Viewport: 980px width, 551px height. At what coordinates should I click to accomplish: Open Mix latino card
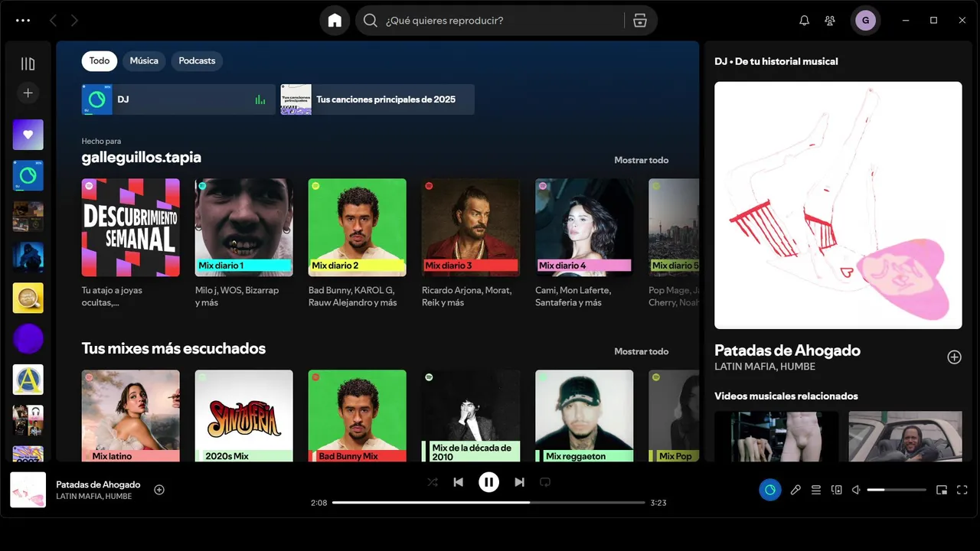(131, 416)
